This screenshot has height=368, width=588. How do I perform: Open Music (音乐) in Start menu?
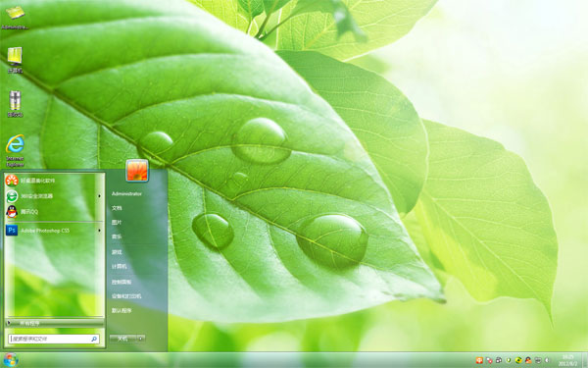point(117,237)
